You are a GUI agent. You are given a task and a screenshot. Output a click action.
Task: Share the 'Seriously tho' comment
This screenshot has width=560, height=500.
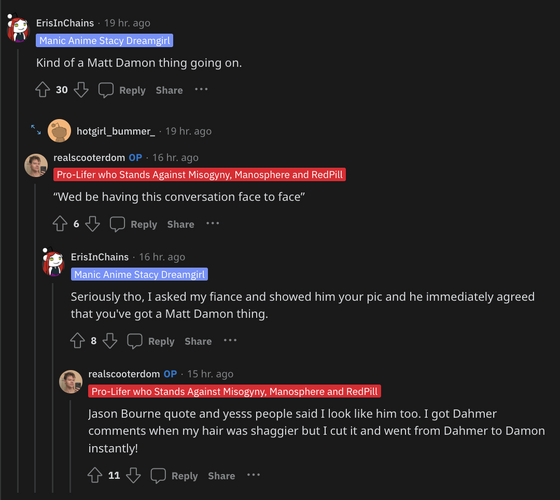[198, 341]
